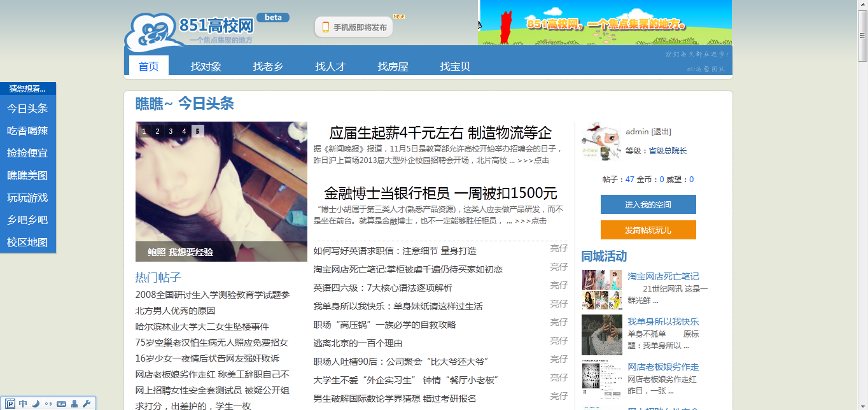Open hot post 2008全国研讨生入学测验教育学试题参

pyautogui.click(x=213, y=295)
